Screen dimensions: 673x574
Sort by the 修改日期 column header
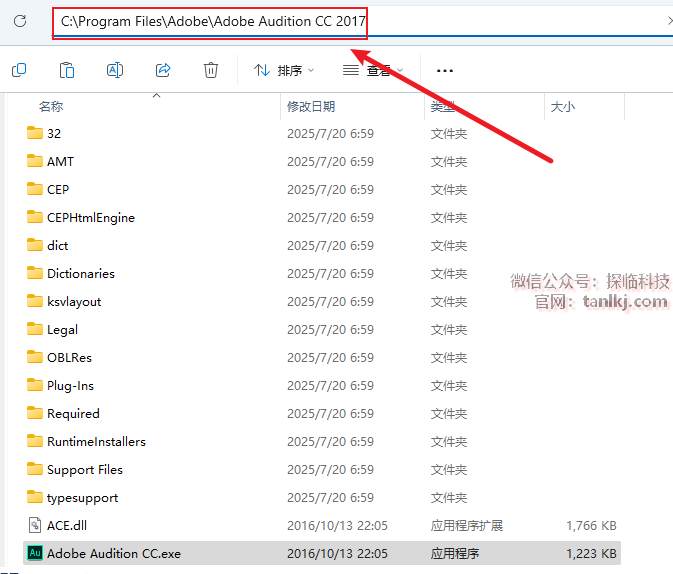[x=311, y=106]
